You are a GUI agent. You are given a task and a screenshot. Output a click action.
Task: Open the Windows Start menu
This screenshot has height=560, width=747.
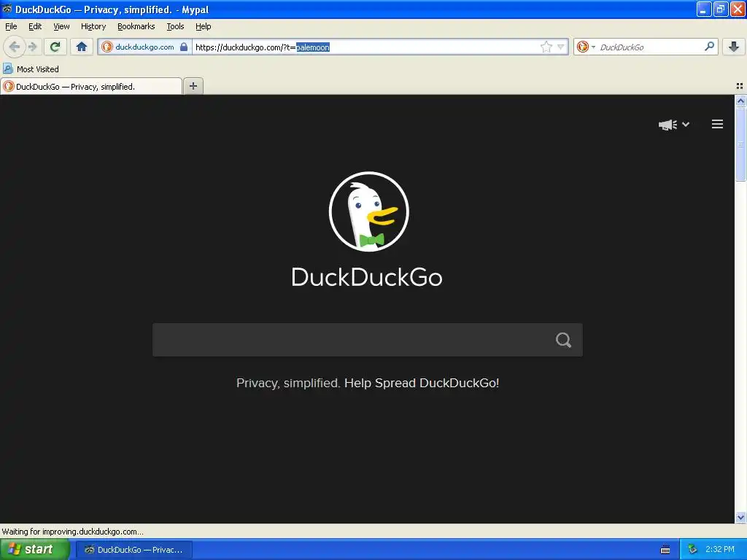coord(34,550)
